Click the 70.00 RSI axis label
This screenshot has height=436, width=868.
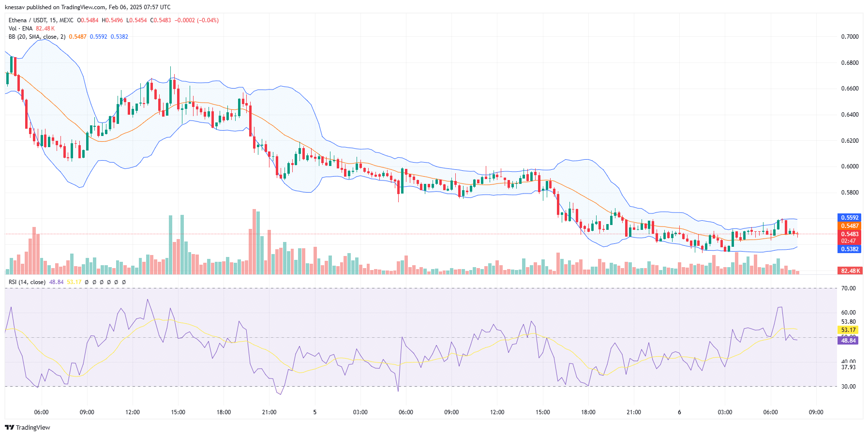click(849, 288)
